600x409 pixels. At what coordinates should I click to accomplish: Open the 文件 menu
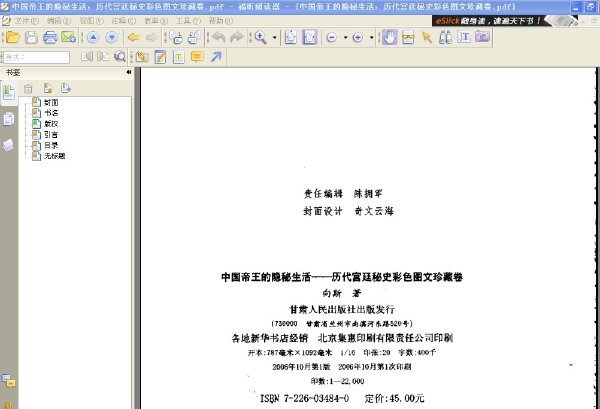click(x=26, y=21)
